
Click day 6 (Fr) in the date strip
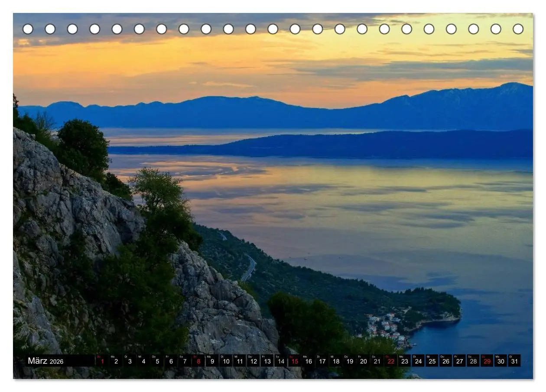point(171,361)
